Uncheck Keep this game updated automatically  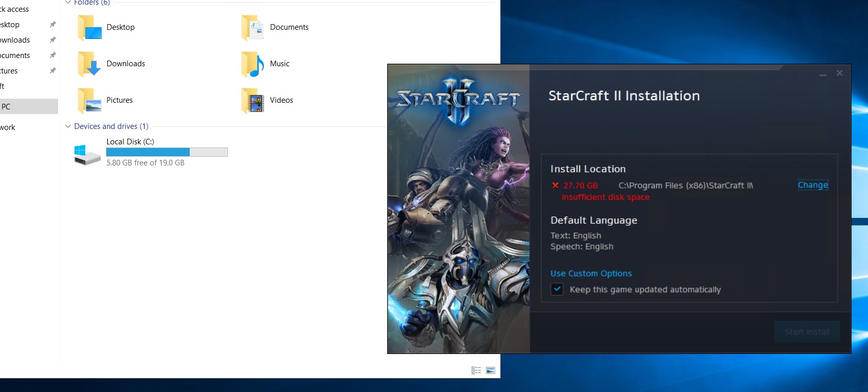click(557, 289)
